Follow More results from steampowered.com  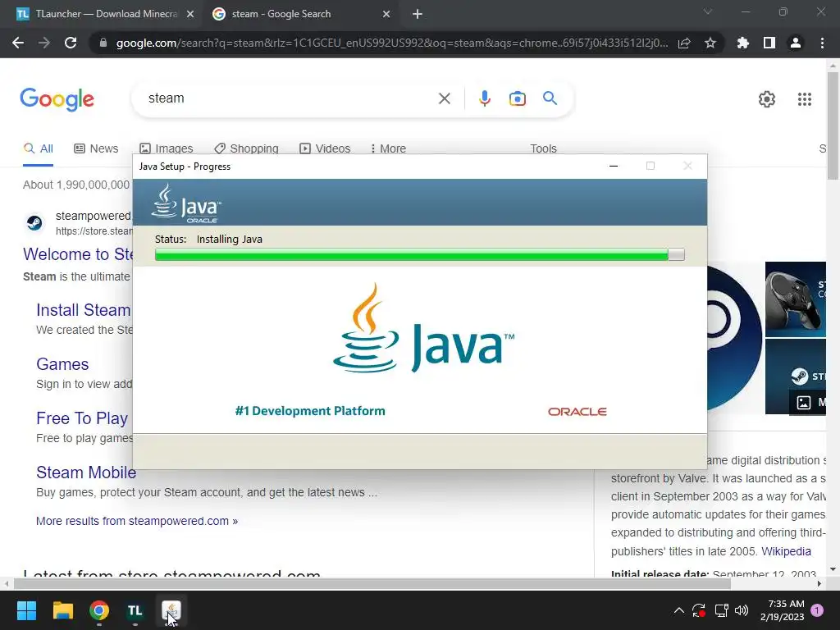tap(137, 521)
